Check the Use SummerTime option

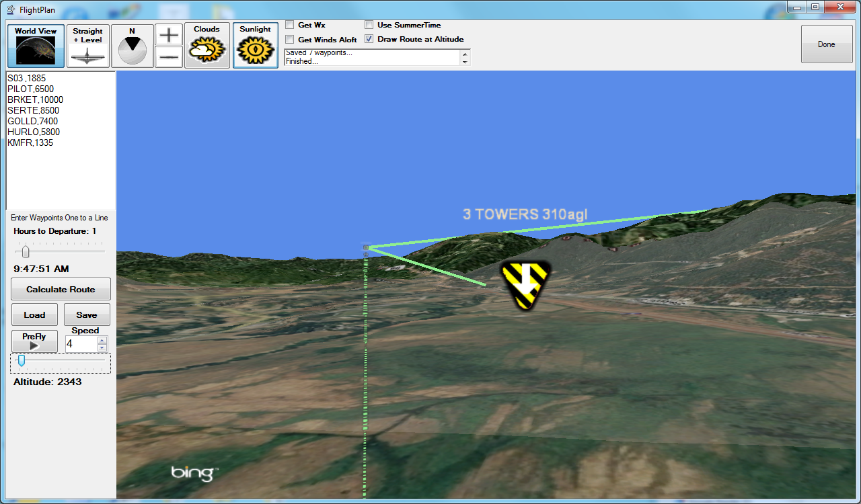coord(369,25)
